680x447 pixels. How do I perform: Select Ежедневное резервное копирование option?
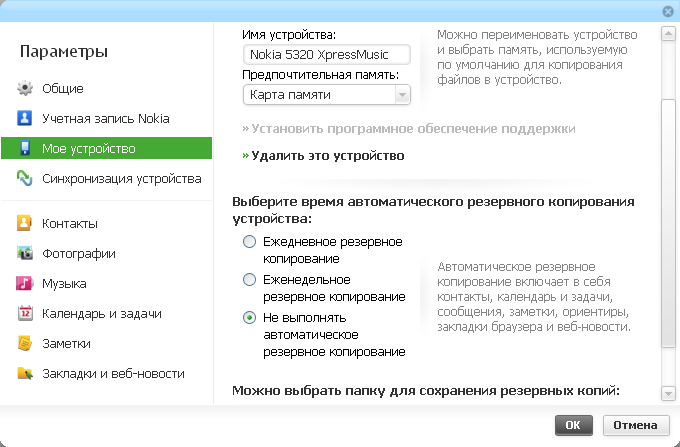coord(249,241)
